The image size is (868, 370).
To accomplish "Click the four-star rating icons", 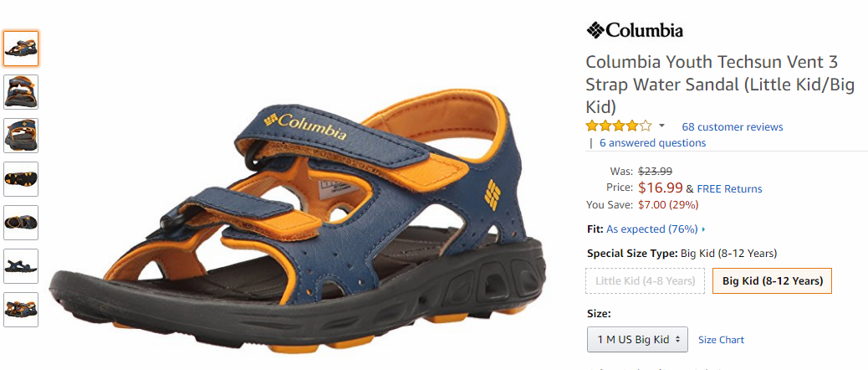I will pos(619,126).
